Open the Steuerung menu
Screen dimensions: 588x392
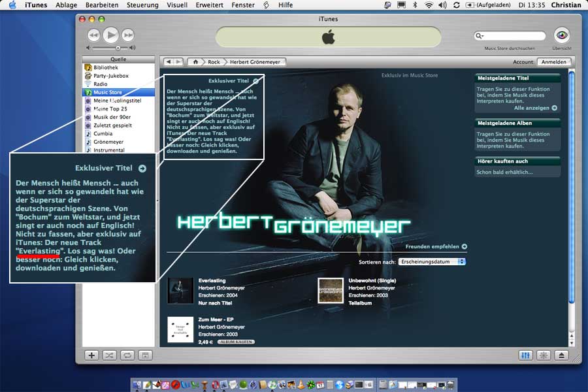click(x=142, y=5)
